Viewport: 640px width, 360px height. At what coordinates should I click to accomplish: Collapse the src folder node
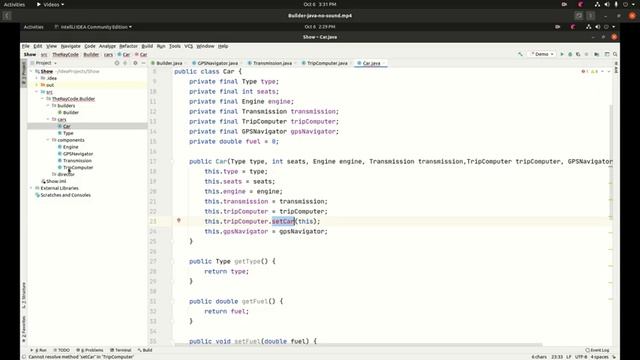pos(37,92)
